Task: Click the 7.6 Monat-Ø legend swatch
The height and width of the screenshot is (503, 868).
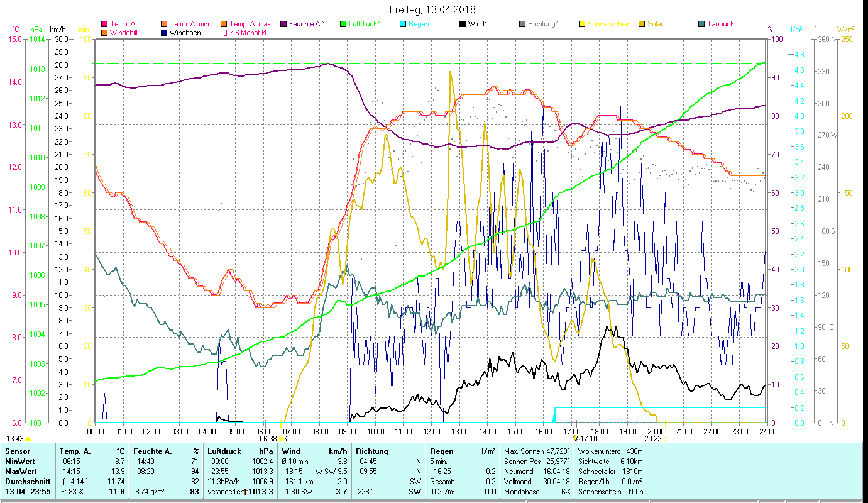Action: coord(223,32)
